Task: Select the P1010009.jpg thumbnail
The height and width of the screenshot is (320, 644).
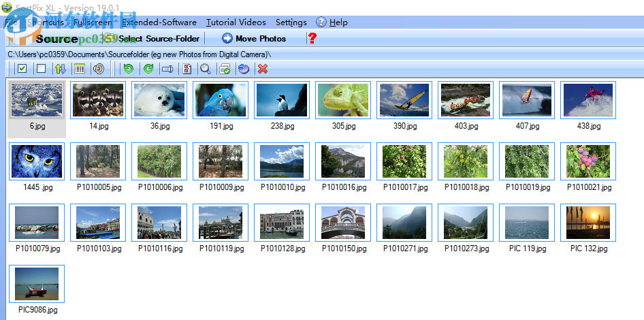Action: click(221, 161)
